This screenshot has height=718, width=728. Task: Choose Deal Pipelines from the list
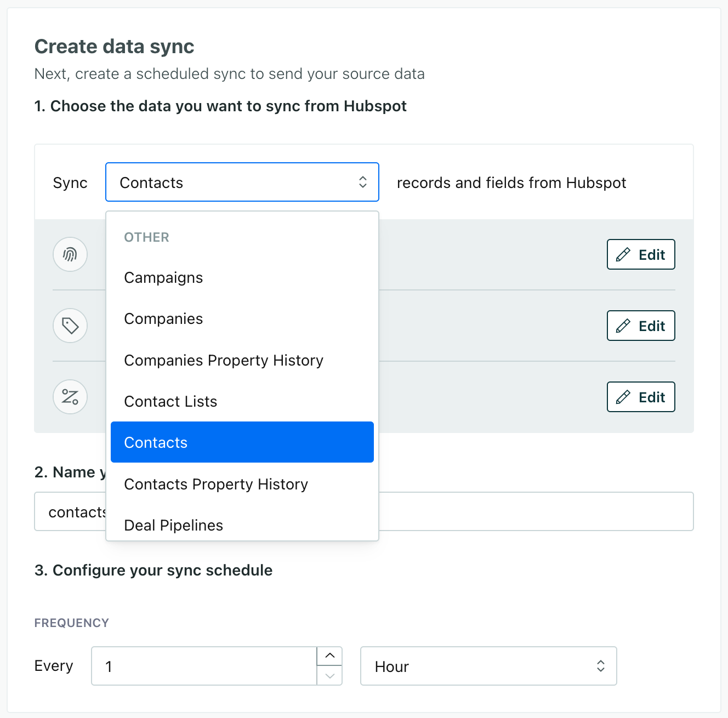(173, 525)
